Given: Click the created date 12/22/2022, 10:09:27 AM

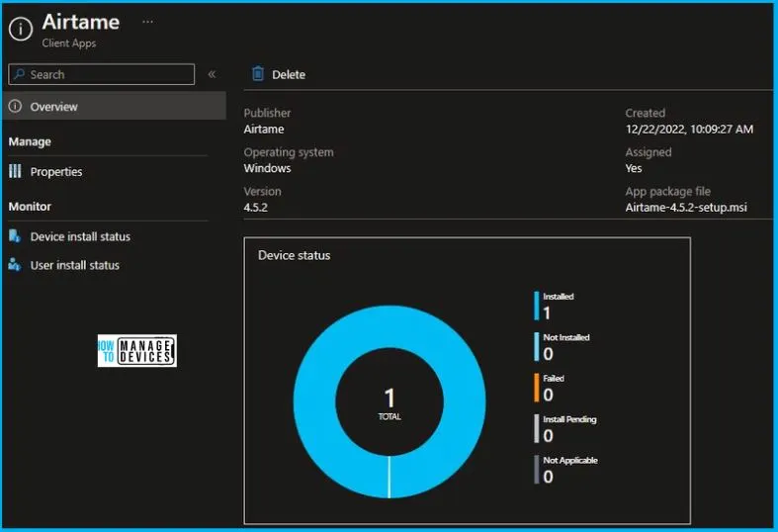Looking at the screenshot, I should coord(689,129).
